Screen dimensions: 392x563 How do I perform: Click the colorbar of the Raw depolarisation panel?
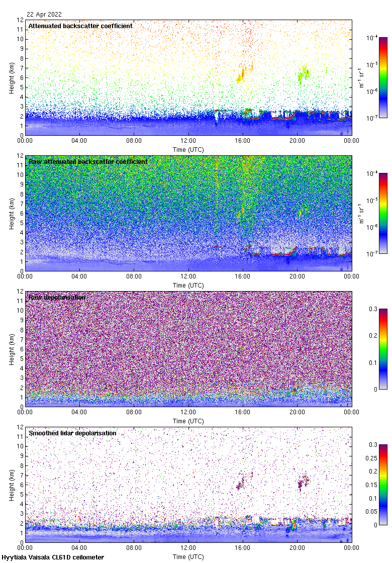click(x=383, y=349)
